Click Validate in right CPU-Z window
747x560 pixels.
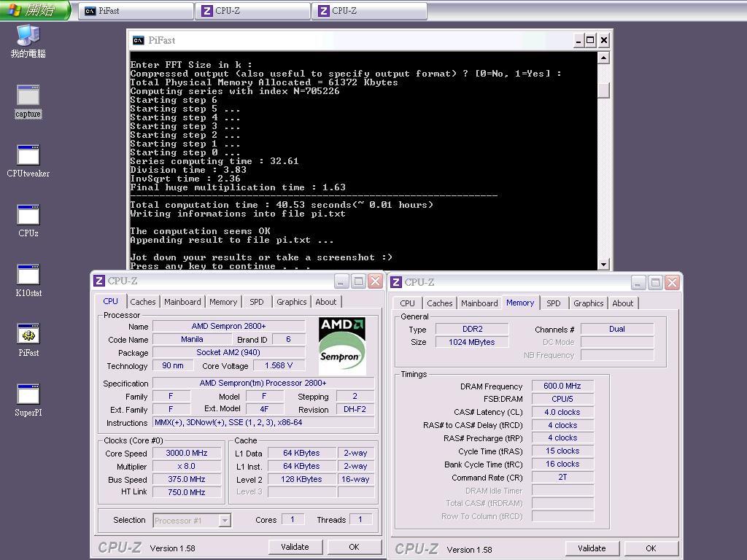pos(592,548)
